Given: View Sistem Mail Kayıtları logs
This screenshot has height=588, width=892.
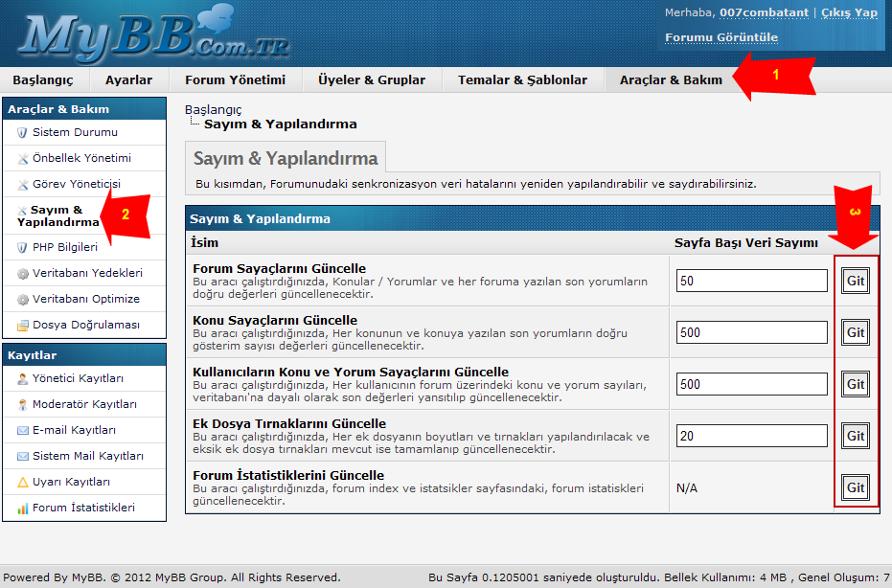Looking at the screenshot, I should (x=88, y=456).
